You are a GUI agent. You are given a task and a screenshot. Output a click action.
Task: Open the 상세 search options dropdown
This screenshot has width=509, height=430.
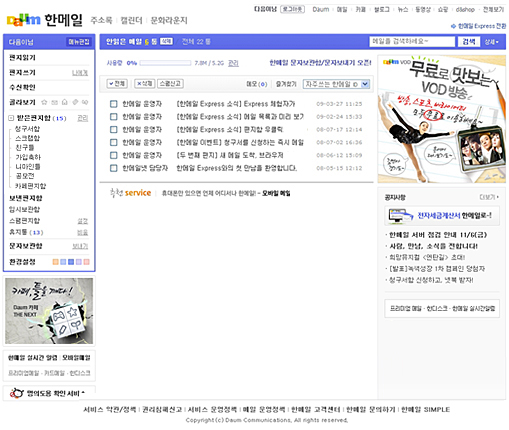492,42
